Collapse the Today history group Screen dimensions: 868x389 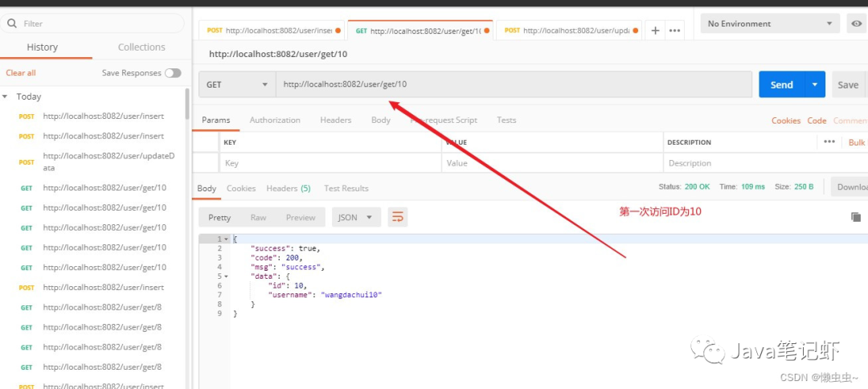point(5,96)
